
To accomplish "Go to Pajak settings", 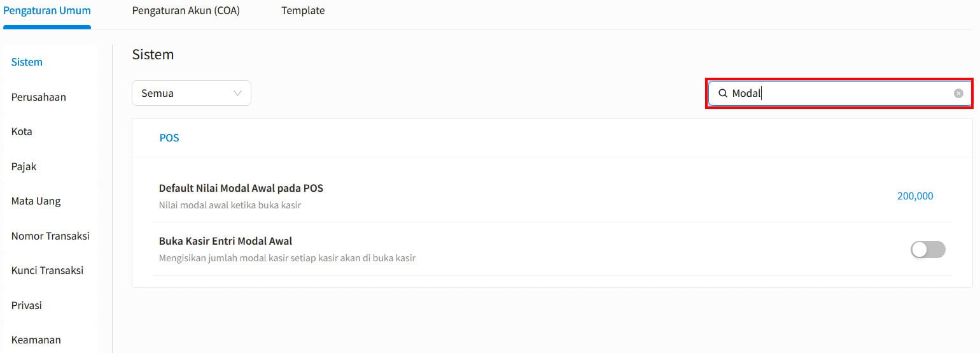I will 24,166.
